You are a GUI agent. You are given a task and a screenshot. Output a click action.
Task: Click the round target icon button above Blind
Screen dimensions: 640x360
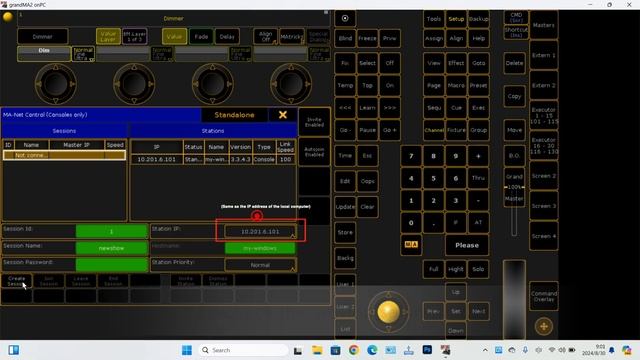[345, 18]
